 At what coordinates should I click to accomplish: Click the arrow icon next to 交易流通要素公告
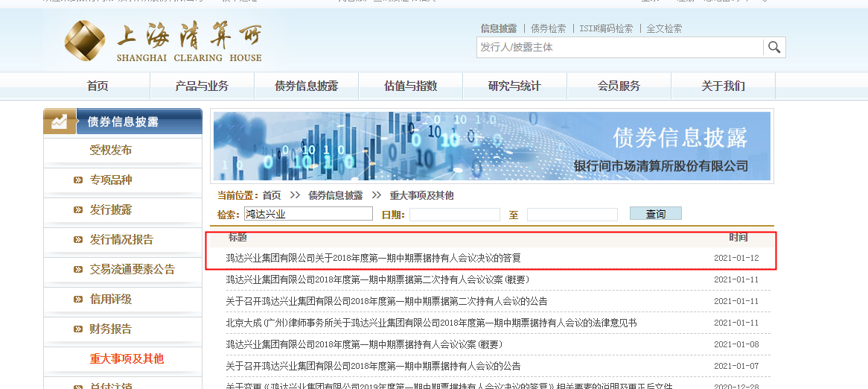[x=78, y=270]
